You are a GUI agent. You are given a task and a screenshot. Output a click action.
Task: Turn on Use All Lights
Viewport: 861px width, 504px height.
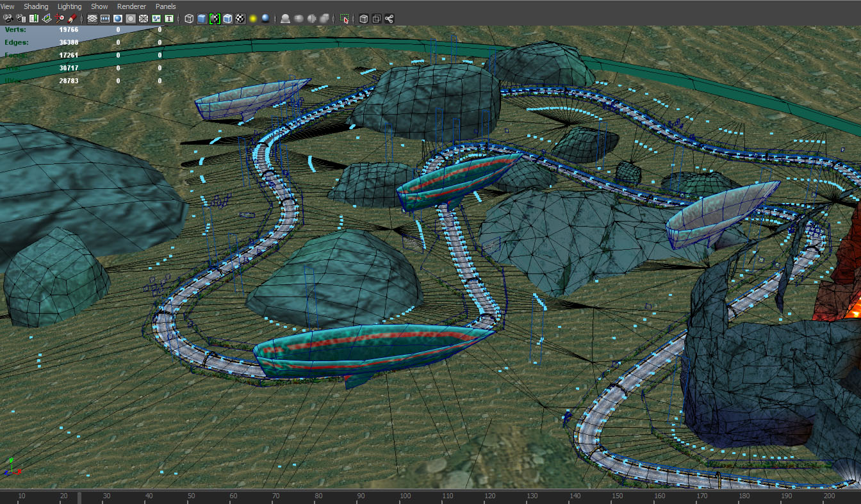(x=253, y=19)
